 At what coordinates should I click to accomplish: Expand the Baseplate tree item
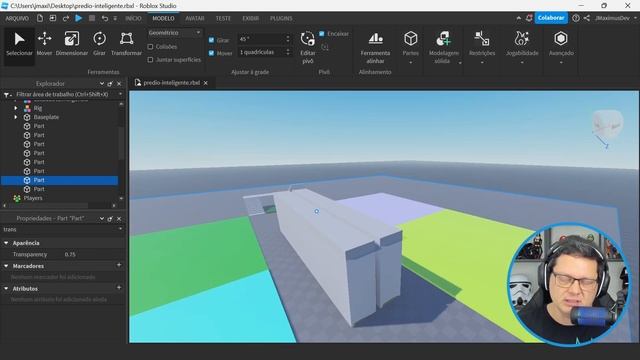(x=16, y=117)
